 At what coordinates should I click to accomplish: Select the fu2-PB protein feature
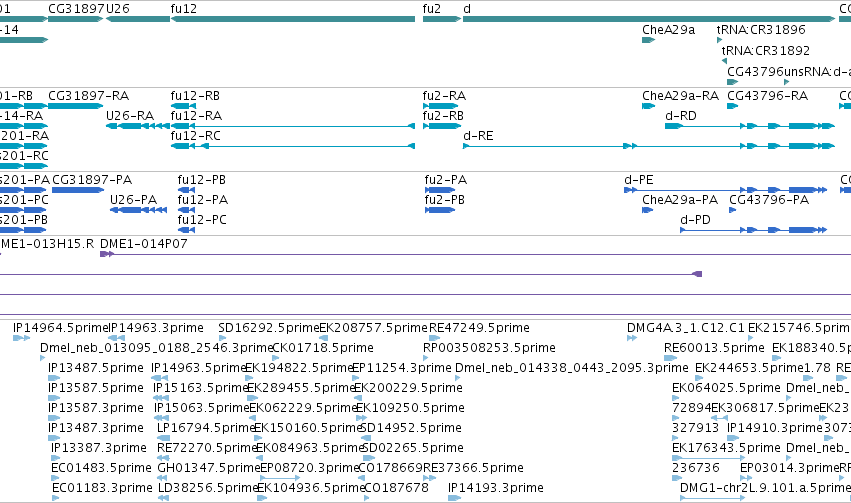(440, 210)
